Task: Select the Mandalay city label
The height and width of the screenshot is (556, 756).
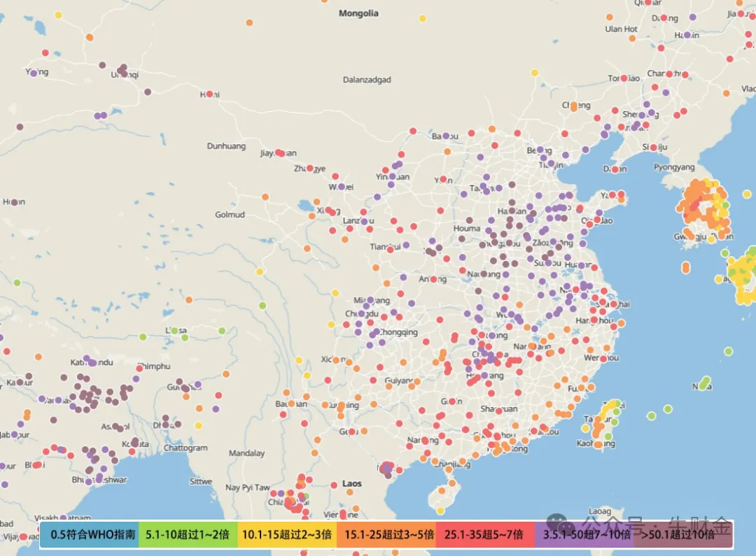Action: (246, 453)
